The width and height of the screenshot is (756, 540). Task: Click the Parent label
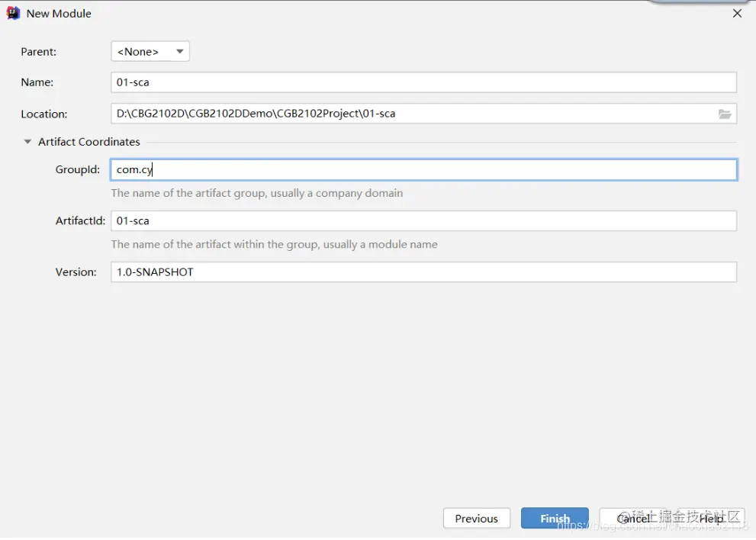[39, 52]
